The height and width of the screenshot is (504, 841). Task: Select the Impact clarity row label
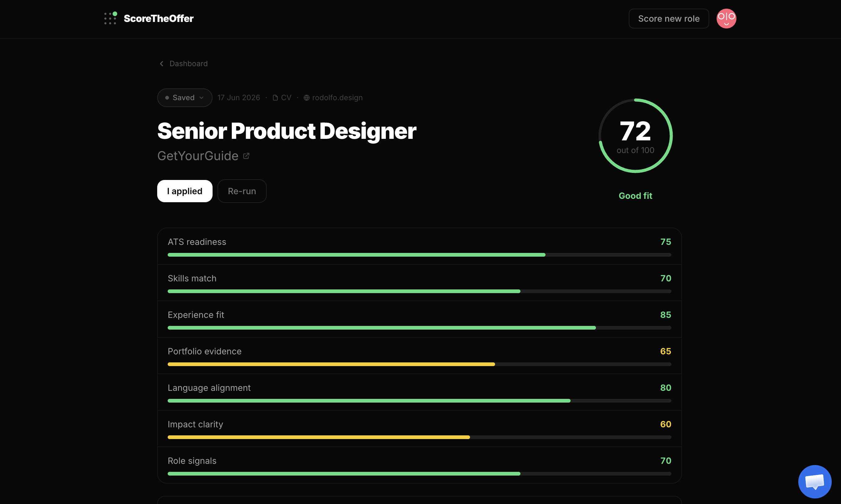(x=195, y=424)
